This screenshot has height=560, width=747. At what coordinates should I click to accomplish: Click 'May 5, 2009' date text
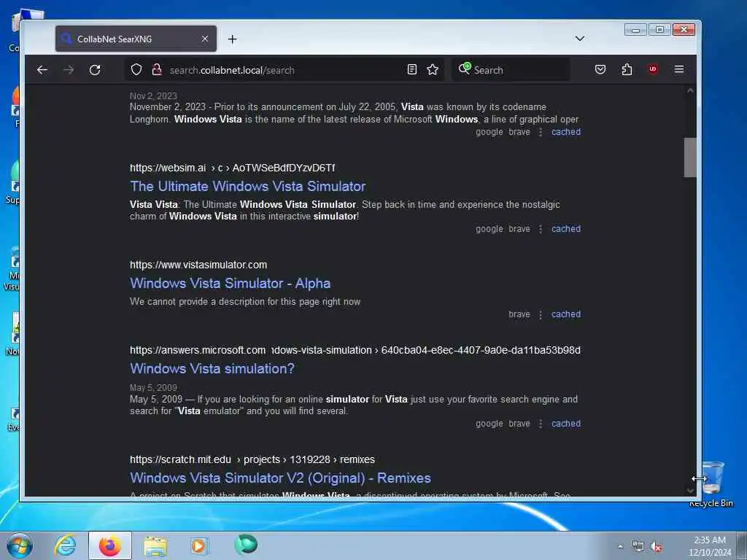pos(153,388)
